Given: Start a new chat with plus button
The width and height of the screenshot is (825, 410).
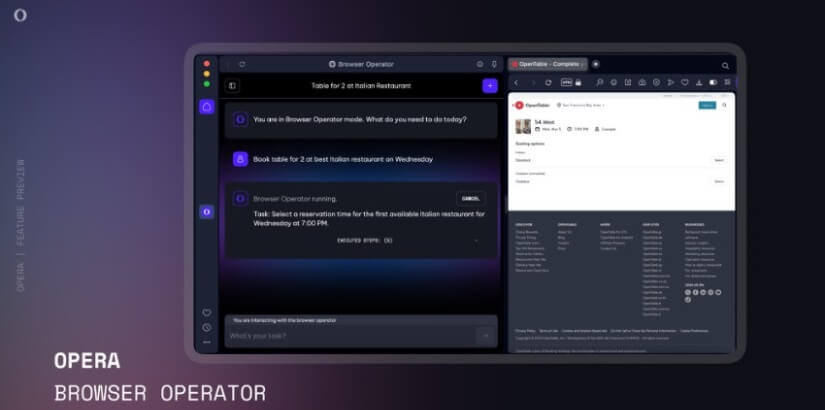Looking at the screenshot, I should point(490,86).
